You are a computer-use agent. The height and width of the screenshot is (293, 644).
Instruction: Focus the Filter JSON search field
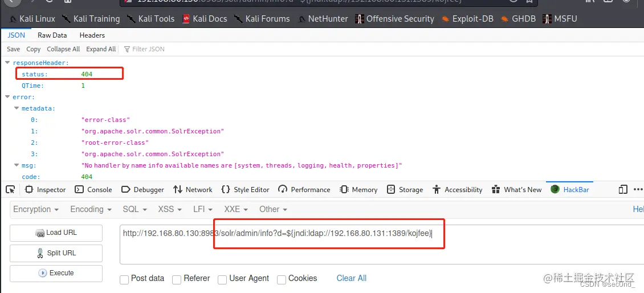(149, 49)
